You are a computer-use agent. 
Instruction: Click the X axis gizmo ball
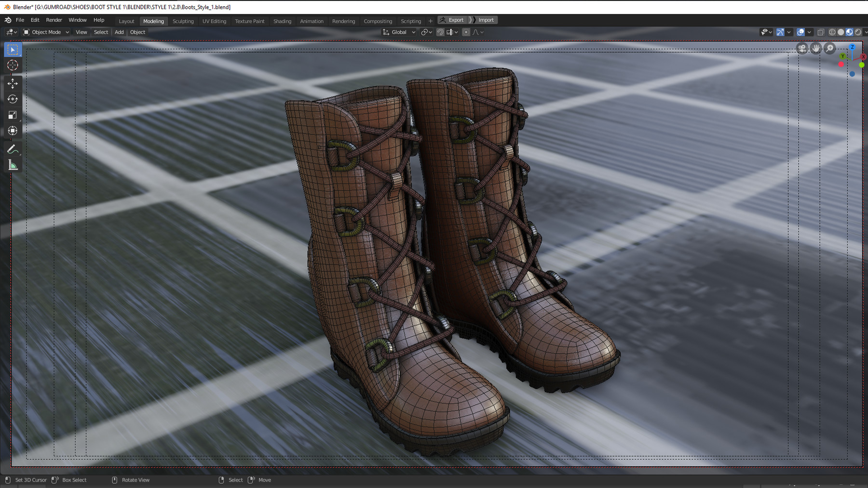coord(863,56)
